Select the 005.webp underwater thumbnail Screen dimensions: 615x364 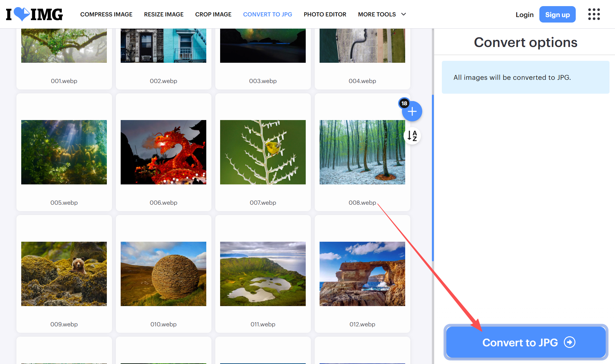click(64, 152)
